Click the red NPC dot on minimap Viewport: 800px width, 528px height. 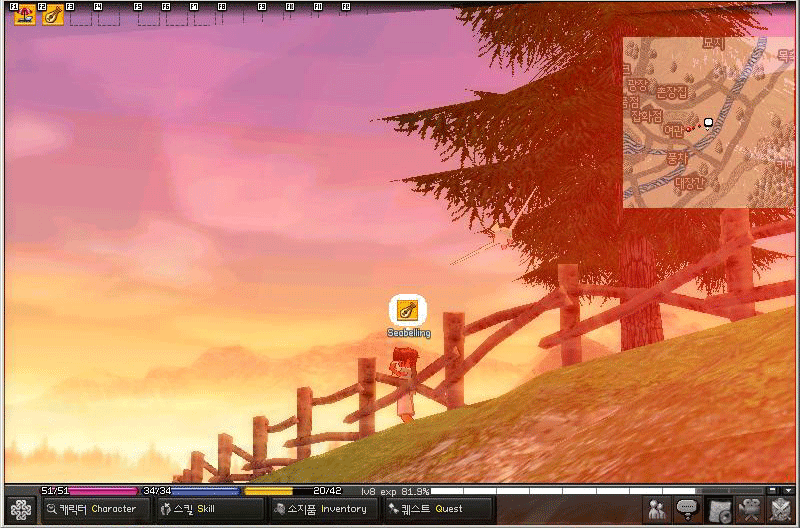coord(687,130)
